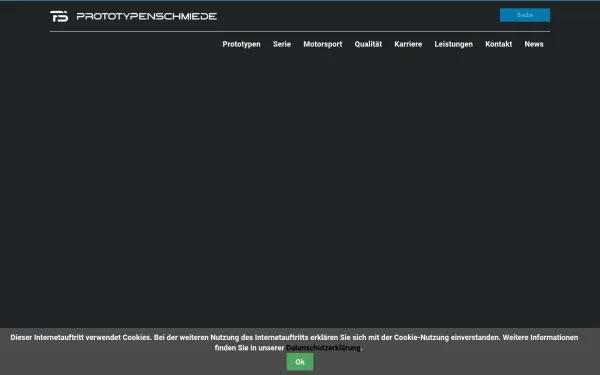This screenshot has height=375, width=600.
Task: Open the News section
Action: click(x=534, y=44)
